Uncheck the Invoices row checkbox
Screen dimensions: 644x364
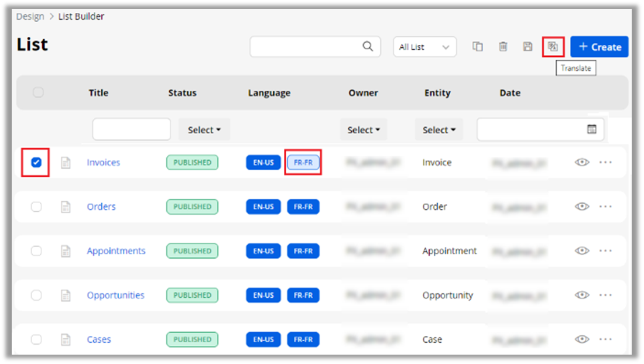[36, 163]
